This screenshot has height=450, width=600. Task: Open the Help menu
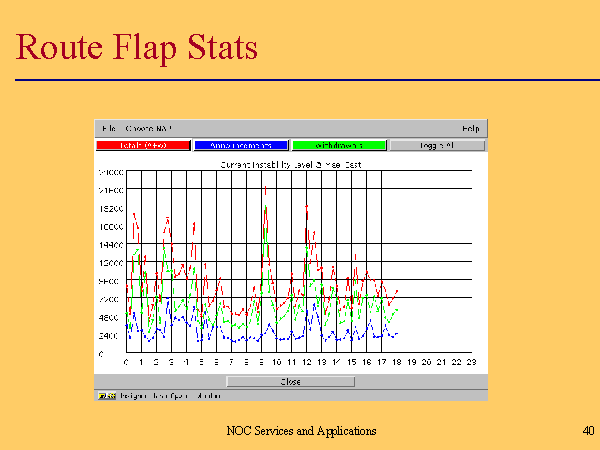[x=470, y=129]
